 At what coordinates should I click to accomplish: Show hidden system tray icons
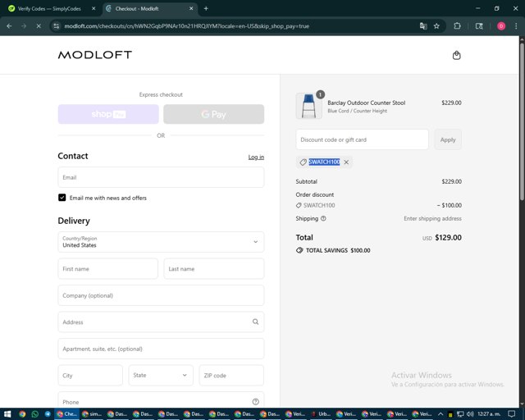pyautogui.click(x=441, y=414)
